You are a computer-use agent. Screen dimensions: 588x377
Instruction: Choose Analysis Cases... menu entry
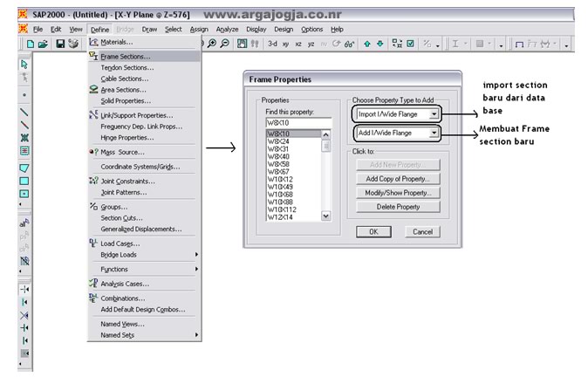(x=144, y=284)
